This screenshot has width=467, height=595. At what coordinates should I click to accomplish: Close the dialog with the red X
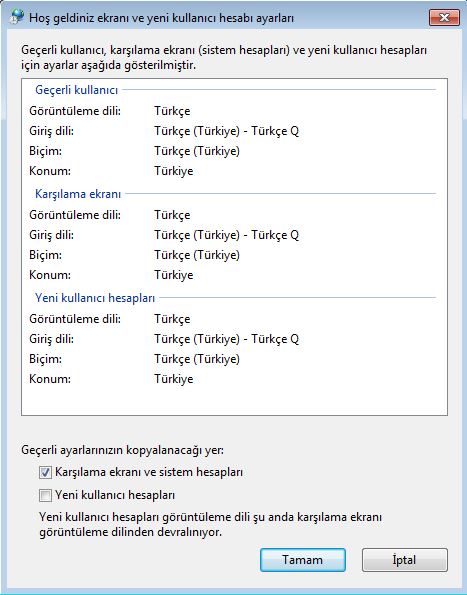coord(444,17)
